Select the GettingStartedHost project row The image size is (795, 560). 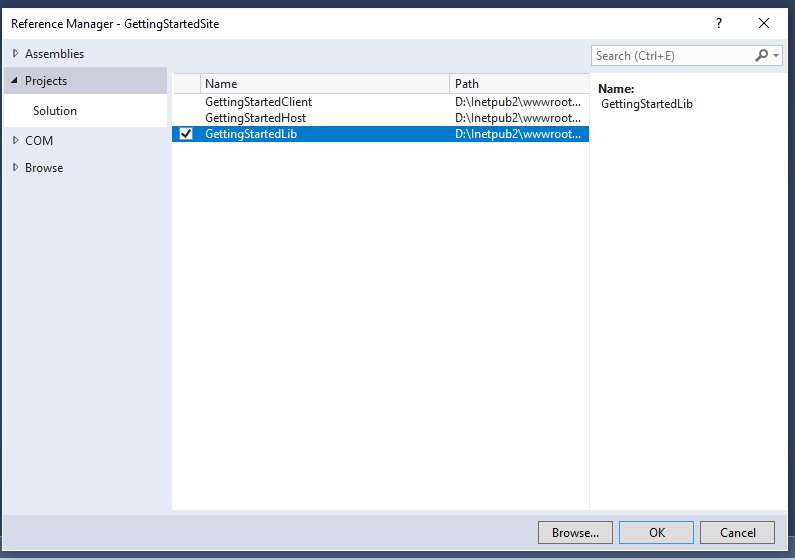256,118
